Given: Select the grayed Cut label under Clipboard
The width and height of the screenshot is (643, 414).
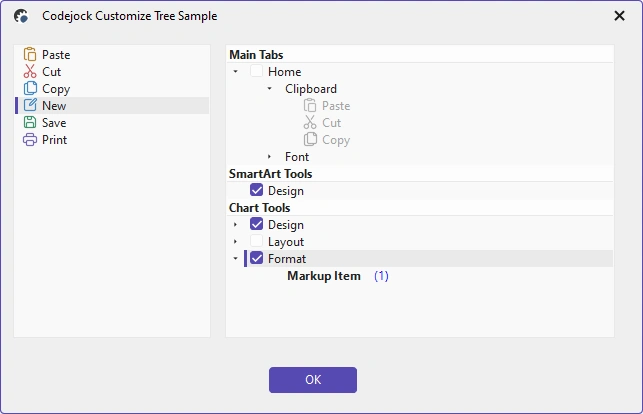Looking at the screenshot, I should [331, 123].
